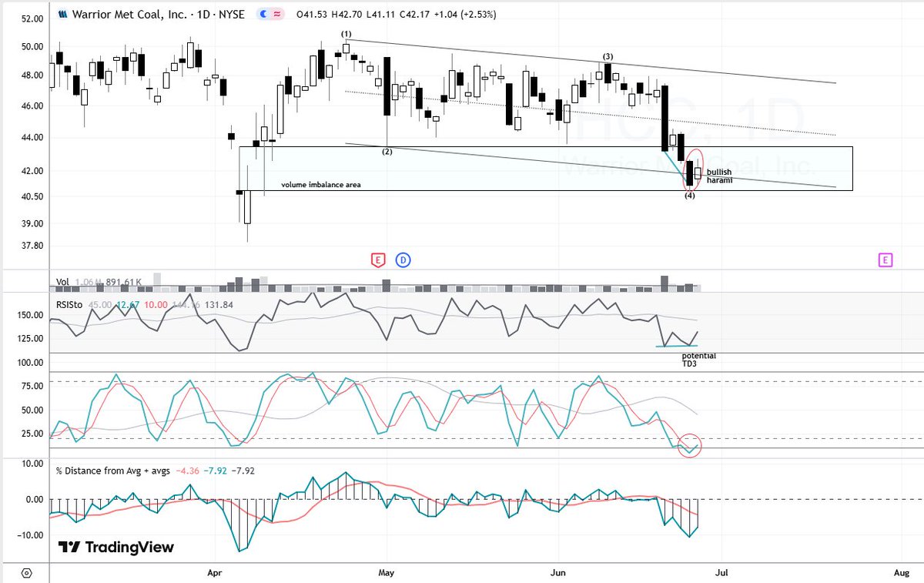The height and width of the screenshot is (583, 924).
Task: Click the wave label (1) on chart
Action: 346,34
